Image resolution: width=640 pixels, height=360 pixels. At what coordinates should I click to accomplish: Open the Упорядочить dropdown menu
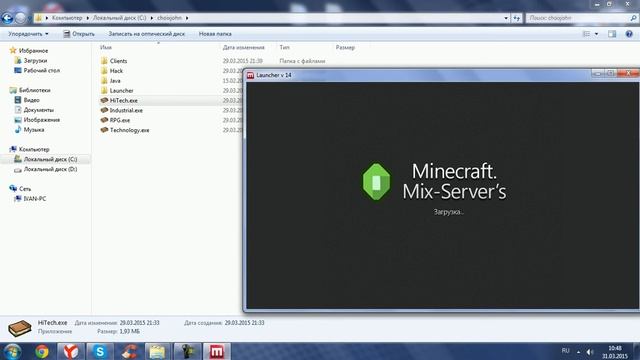pos(28,34)
